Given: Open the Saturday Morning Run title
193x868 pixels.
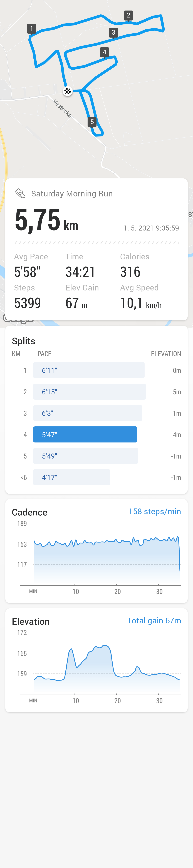Looking at the screenshot, I should [x=72, y=194].
